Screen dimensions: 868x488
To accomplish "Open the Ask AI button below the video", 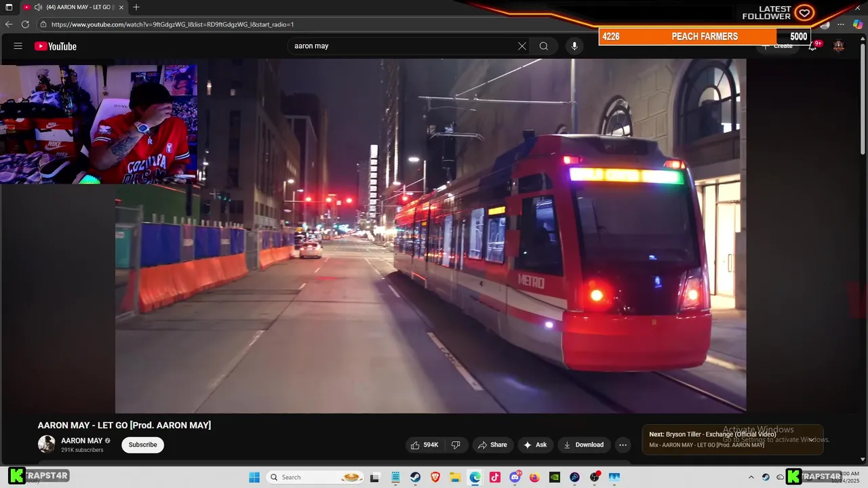I will pyautogui.click(x=535, y=445).
